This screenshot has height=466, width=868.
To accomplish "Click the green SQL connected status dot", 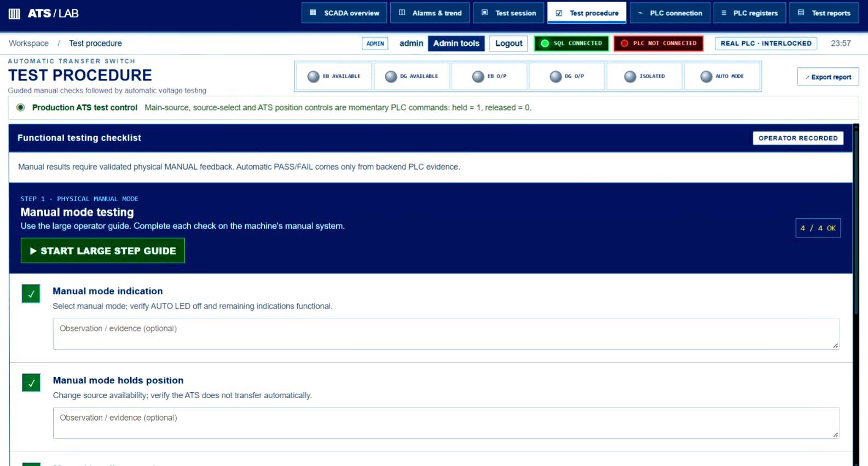I will pyautogui.click(x=545, y=43).
